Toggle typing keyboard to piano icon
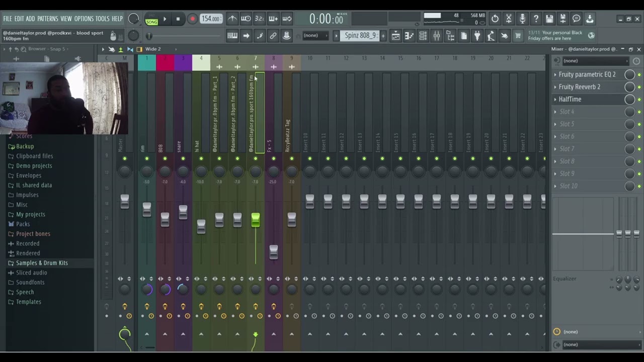 [232, 36]
